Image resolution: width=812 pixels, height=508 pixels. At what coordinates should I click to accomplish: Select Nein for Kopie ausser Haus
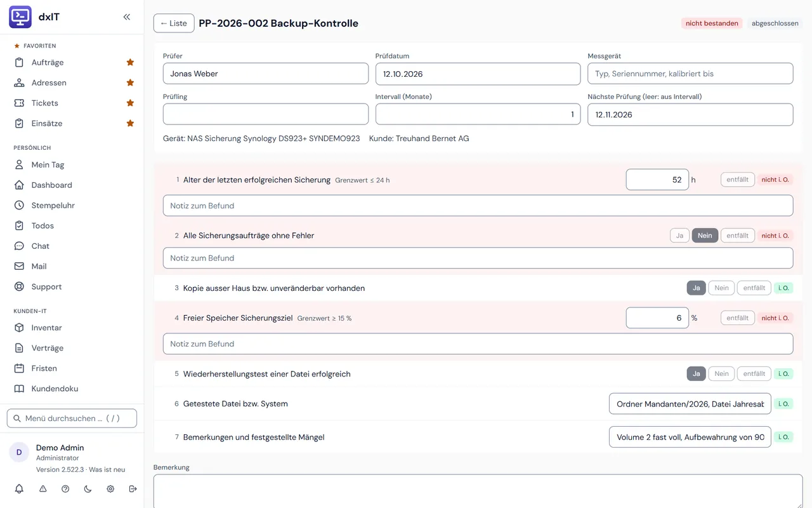coord(721,288)
